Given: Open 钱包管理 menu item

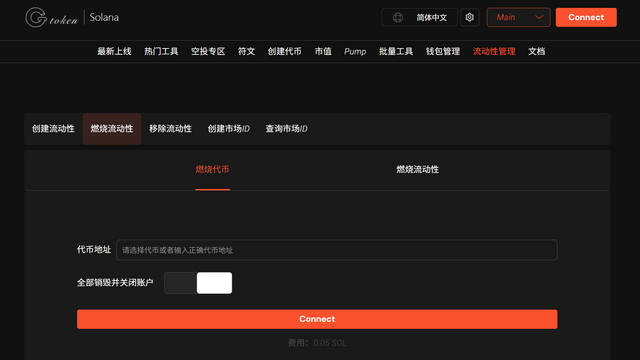Looking at the screenshot, I should [443, 51].
